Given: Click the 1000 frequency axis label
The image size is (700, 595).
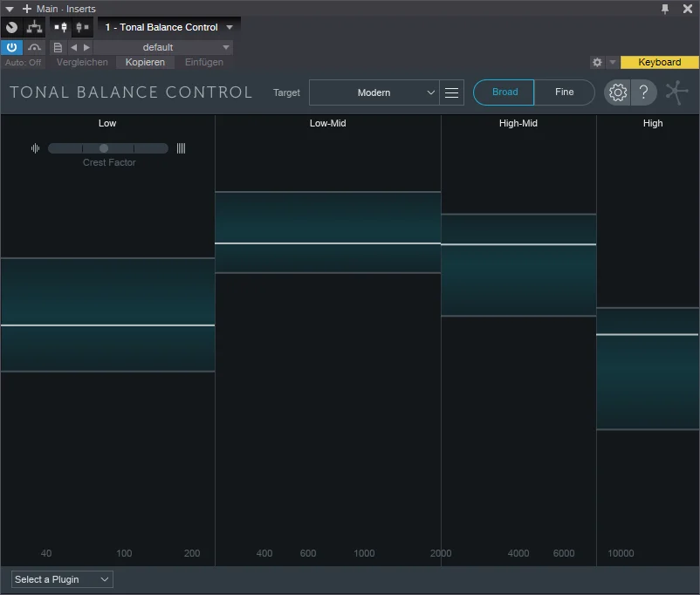Looking at the screenshot, I should (364, 553).
